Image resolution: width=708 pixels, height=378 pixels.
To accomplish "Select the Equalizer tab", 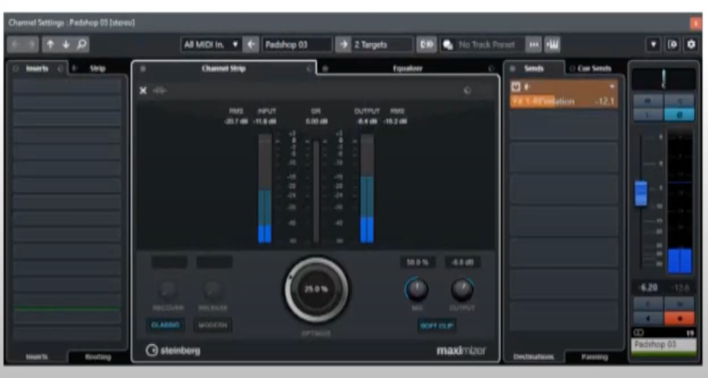I will click(407, 68).
